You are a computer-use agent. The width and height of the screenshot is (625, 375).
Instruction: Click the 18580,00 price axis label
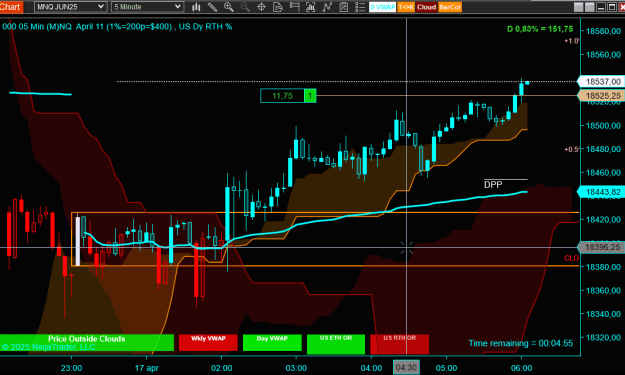(603, 31)
